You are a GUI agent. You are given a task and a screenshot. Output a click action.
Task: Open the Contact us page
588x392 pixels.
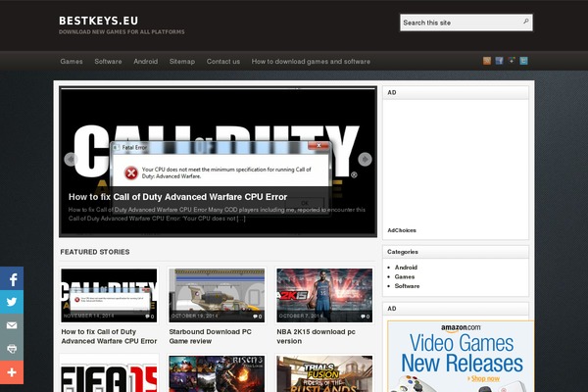click(x=223, y=61)
